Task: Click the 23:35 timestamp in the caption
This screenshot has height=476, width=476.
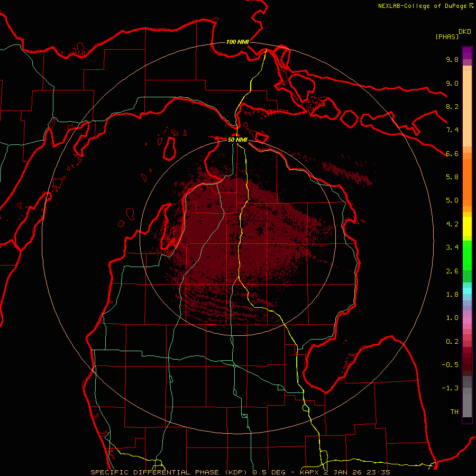Action: 378,472
